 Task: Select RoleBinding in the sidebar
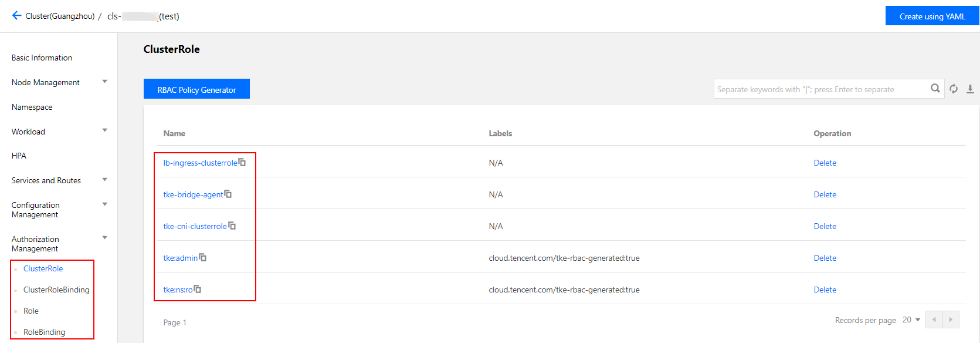pos(44,332)
